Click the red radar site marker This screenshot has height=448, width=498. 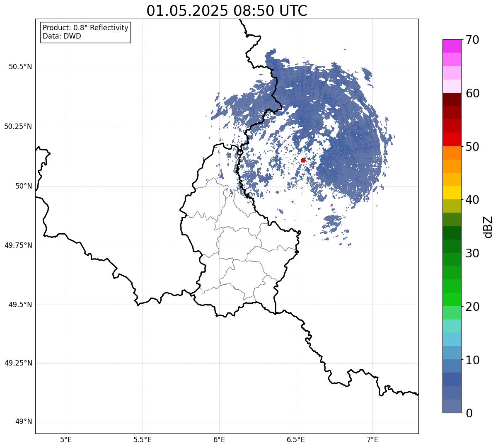[x=303, y=160]
